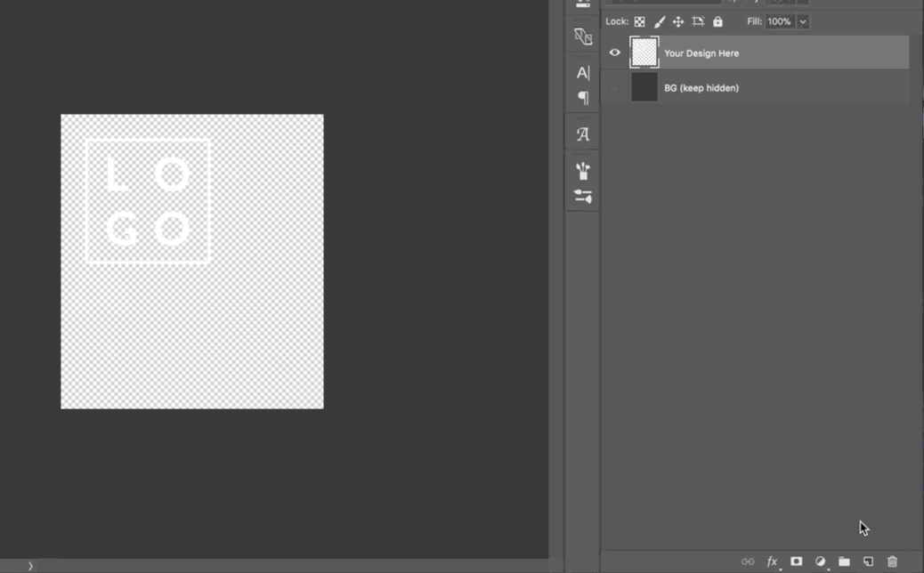Image resolution: width=924 pixels, height=573 pixels.
Task: Open the 3D panel icon
Action: pos(583,36)
